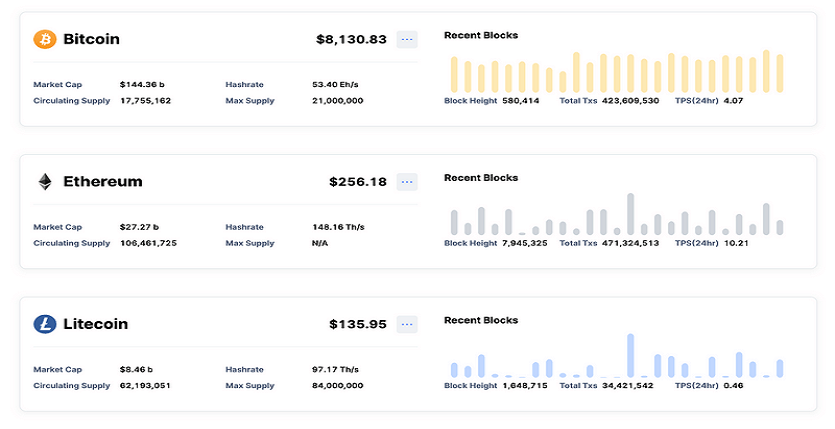
Task: Click Litecoin hashrate value 97.17 Th/s
Action: [335, 369]
